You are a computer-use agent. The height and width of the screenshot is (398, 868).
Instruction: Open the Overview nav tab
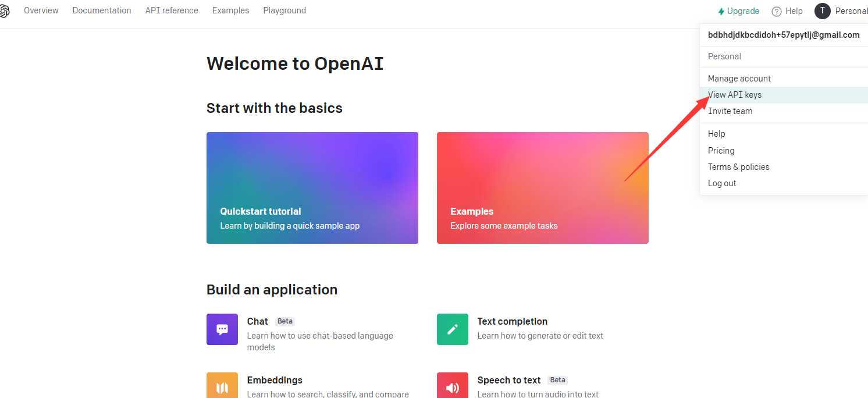(x=41, y=10)
